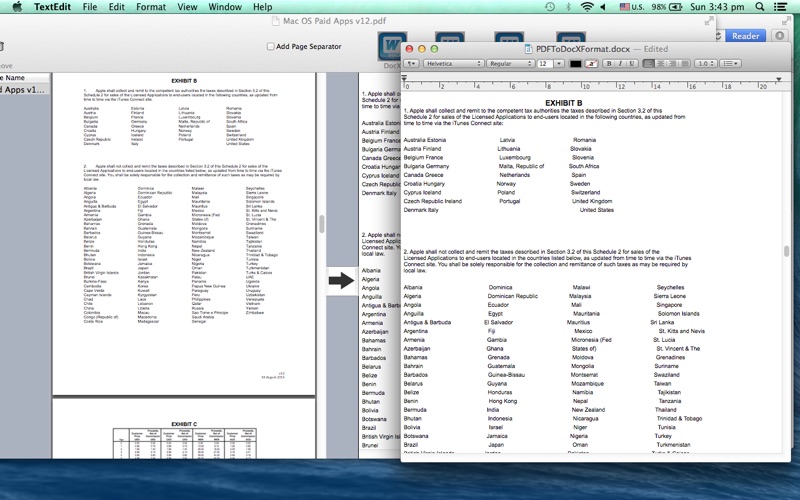Expand the font size arrow next to 12

pos(559,64)
